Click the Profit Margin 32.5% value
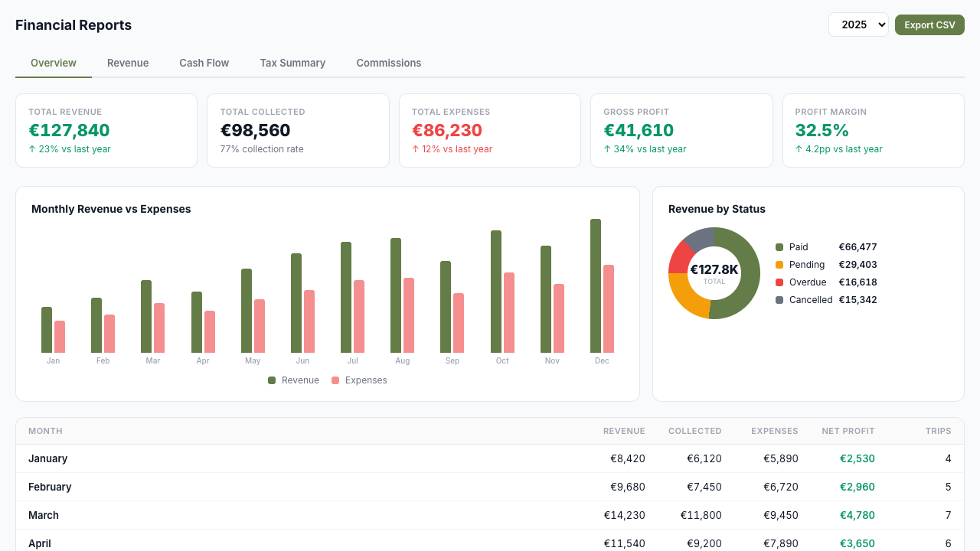The image size is (980, 551). pos(822,131)
